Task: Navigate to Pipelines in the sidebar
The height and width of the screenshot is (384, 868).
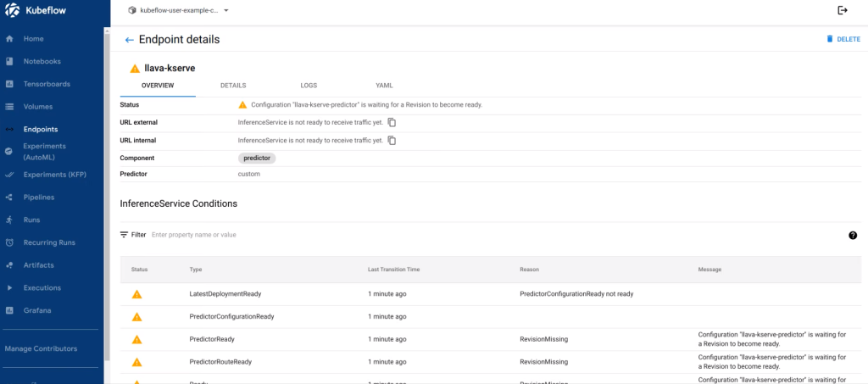Action: (39, 198)
